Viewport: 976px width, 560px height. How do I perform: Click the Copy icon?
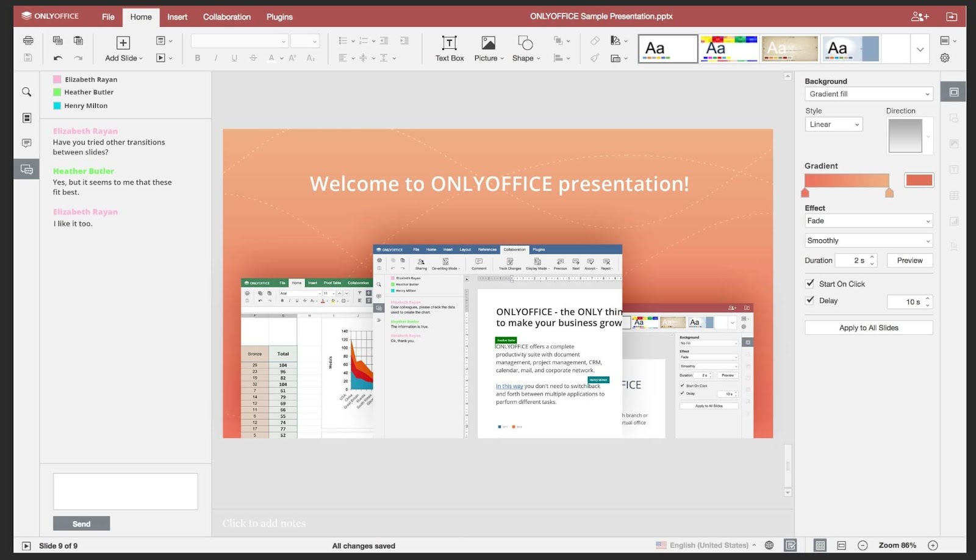coord(58,41)
